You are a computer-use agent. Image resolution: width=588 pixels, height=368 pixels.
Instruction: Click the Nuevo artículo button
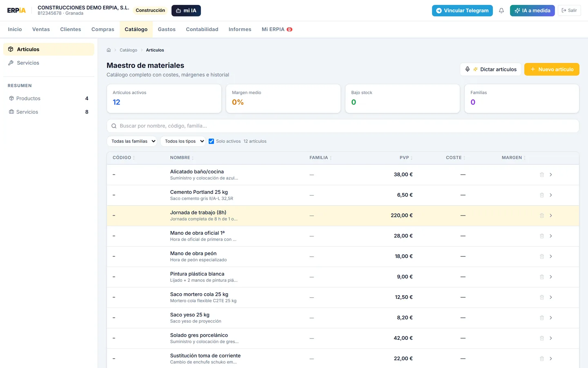(x=552, y=69)
